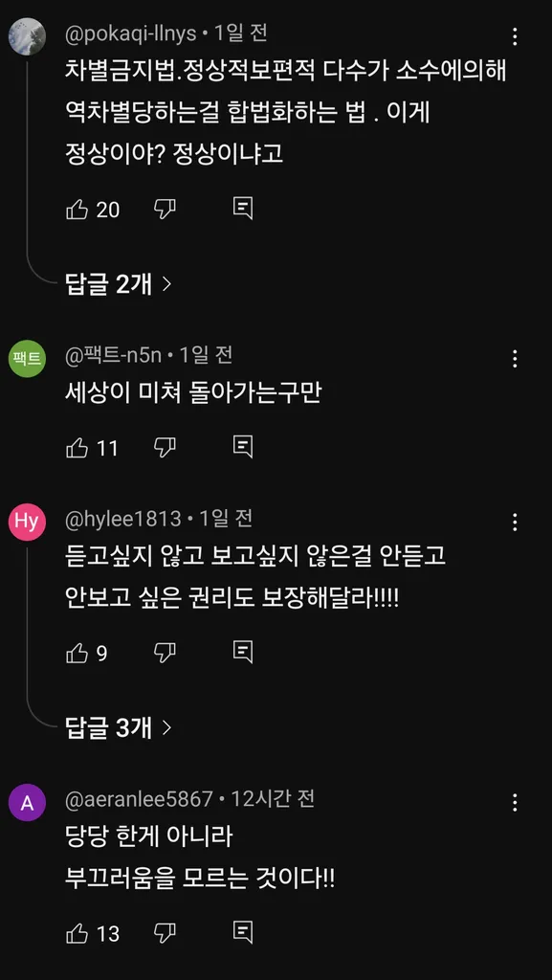Dislike the comment by @hylee1813
This screenshot has height=980, width=552.
coord(165,653)
